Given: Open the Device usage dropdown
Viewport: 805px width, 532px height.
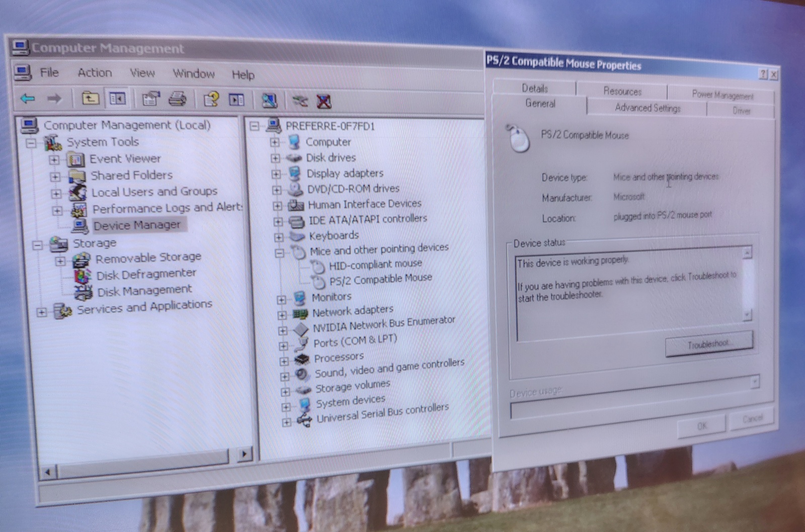Looking at the screenshot, I should click(x=754, y=382).
